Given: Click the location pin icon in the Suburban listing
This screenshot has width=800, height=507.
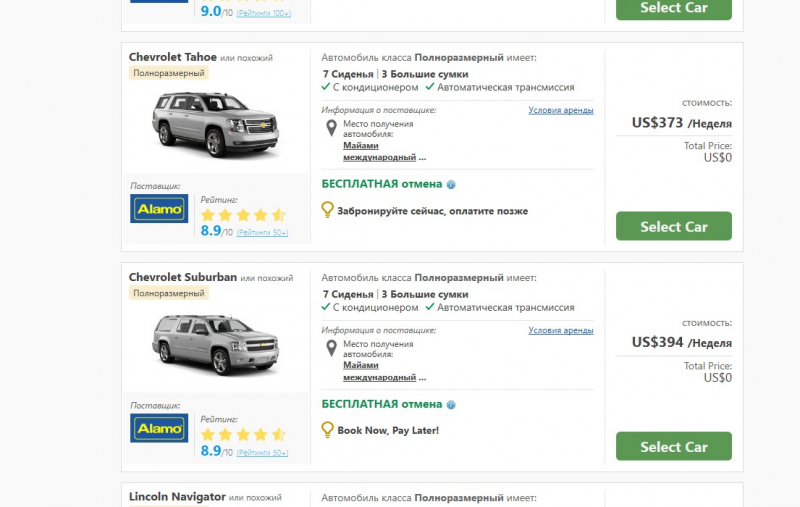Looking at the screenshot, I should (x=332, y=349).
